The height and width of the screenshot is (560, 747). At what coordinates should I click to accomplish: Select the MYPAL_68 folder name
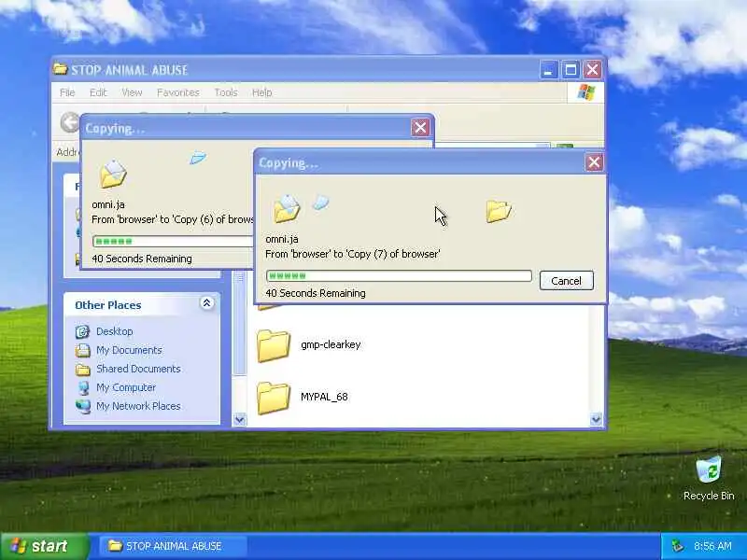tap(324, 397)
